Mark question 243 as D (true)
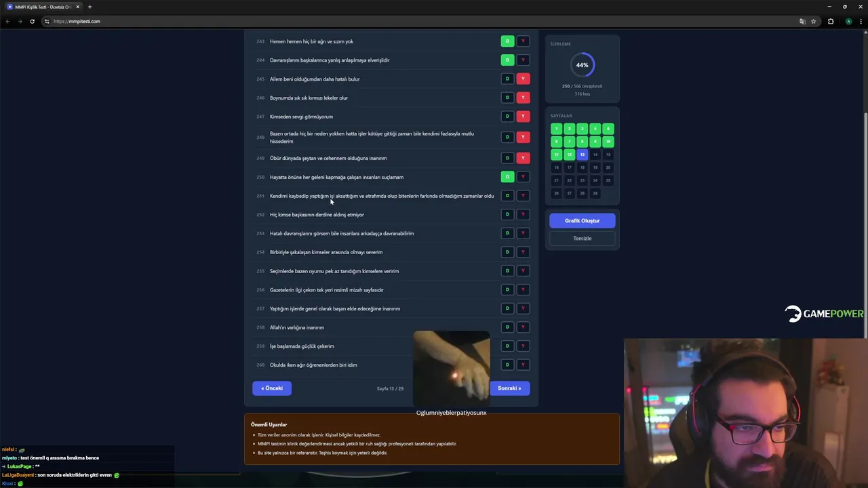The image size is (868, 488). [x=507, y=41]
